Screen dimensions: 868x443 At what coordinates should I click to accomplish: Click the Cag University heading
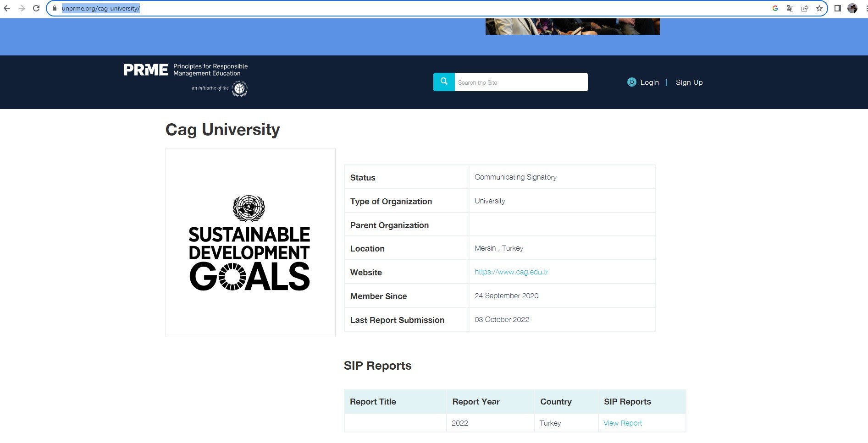pos(222,130)
